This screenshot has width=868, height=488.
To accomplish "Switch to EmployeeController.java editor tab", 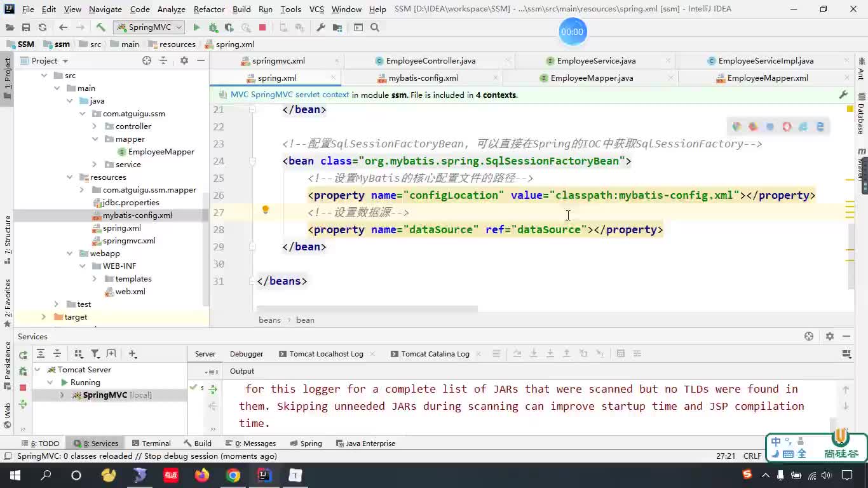I will (431, 61).
